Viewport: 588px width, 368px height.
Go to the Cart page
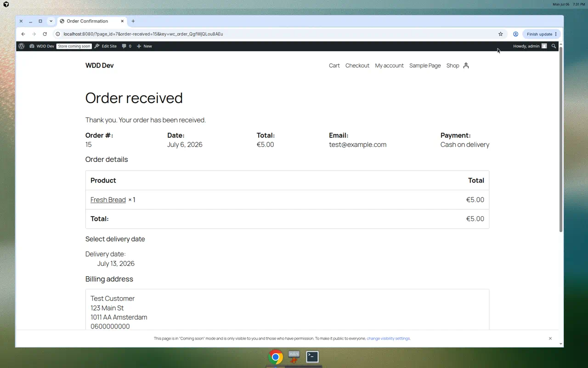click(334, 65)
